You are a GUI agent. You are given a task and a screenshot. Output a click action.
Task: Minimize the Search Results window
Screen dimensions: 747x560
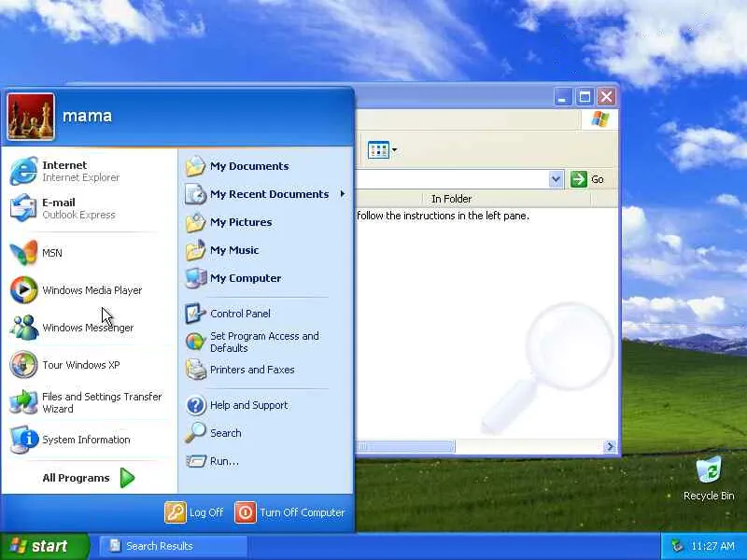(x=563, y=97)
